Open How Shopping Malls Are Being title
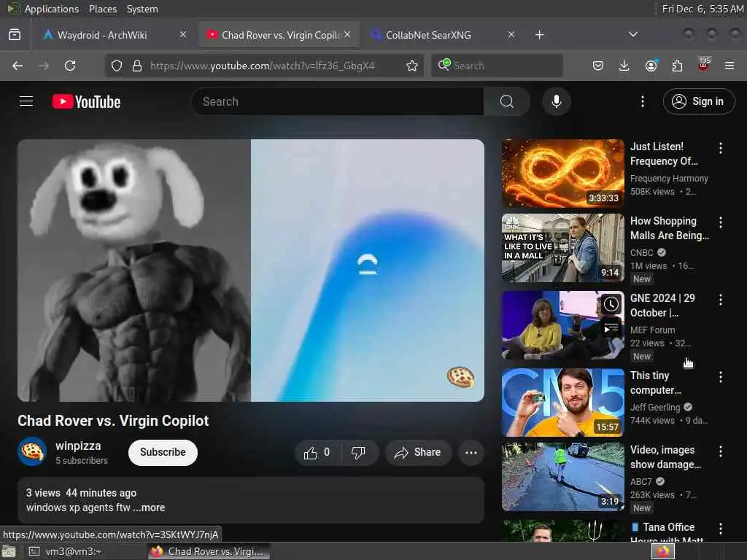 (670, 228)
